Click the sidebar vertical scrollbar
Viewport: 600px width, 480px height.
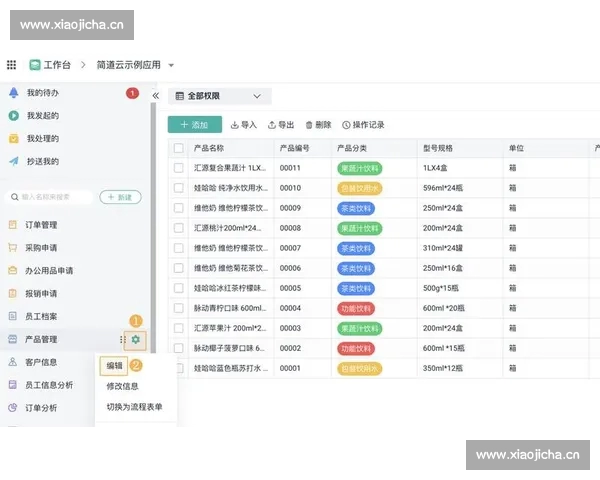[x=153, y=228]
